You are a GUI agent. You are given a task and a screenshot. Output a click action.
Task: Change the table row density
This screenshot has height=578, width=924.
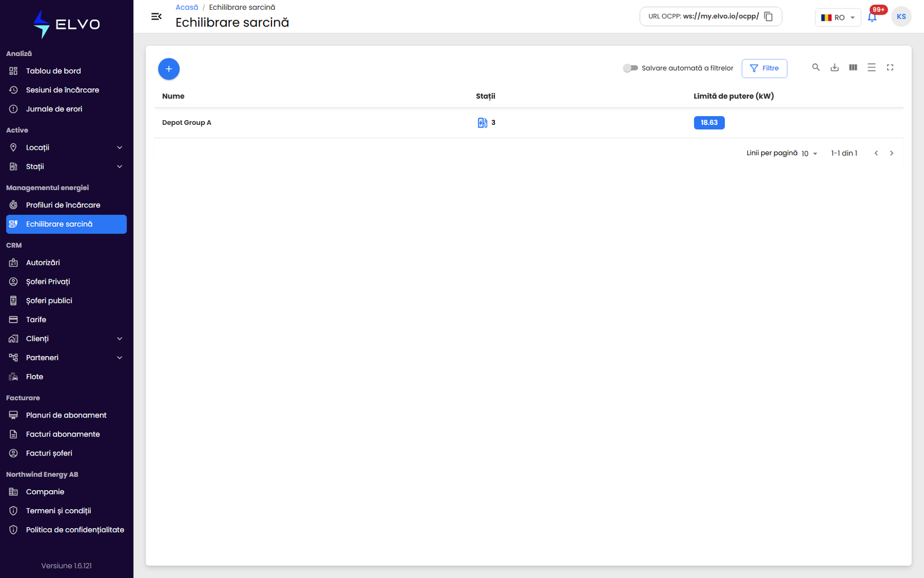click(871, 68)
